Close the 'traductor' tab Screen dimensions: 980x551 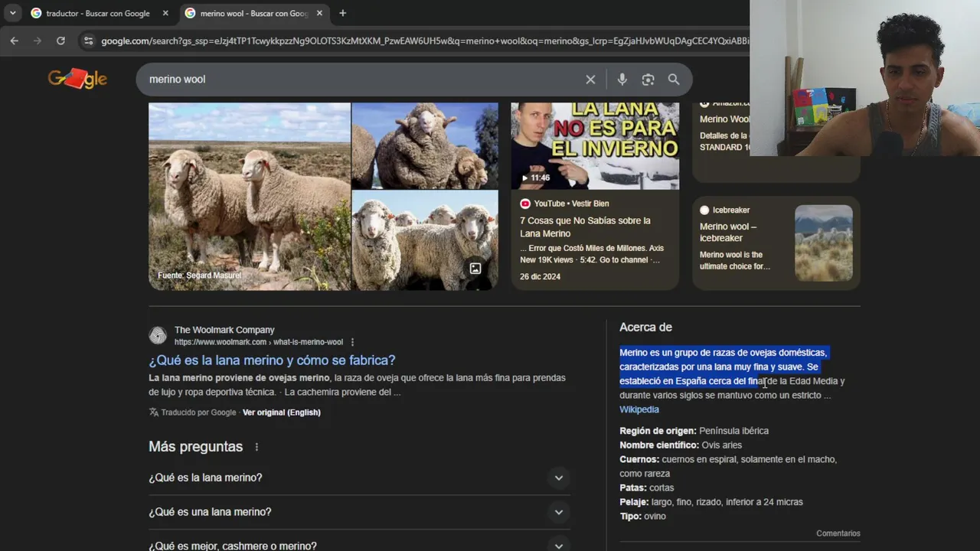coord(165,13)
